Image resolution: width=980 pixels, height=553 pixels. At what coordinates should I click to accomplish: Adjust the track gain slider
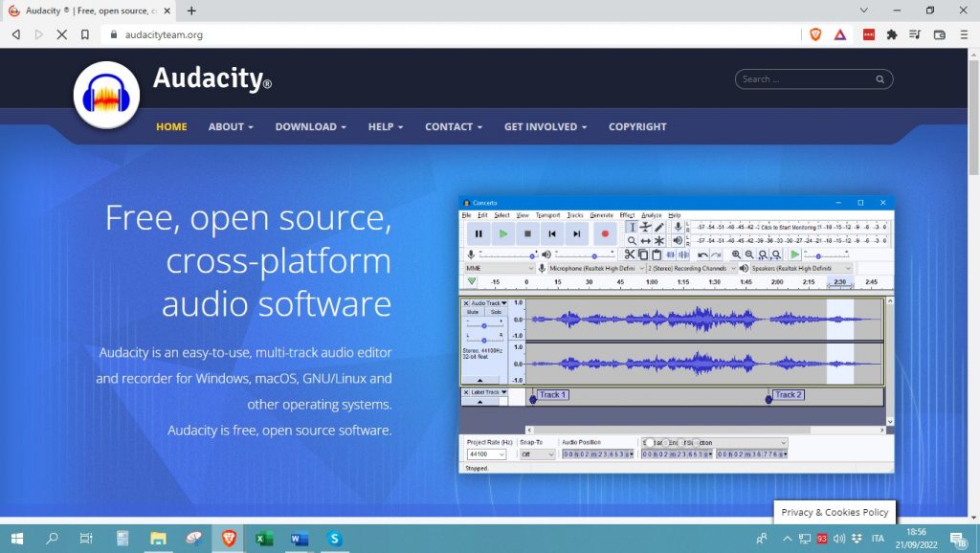(x=484, y=326)
